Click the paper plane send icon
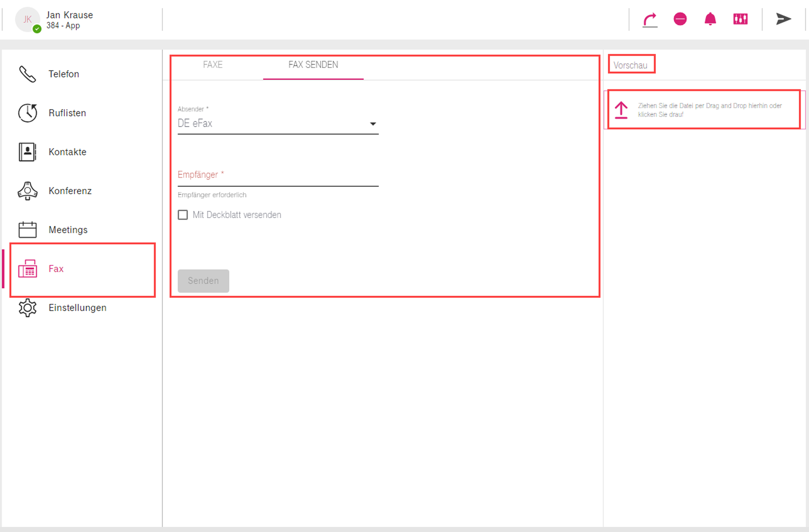 783,19
